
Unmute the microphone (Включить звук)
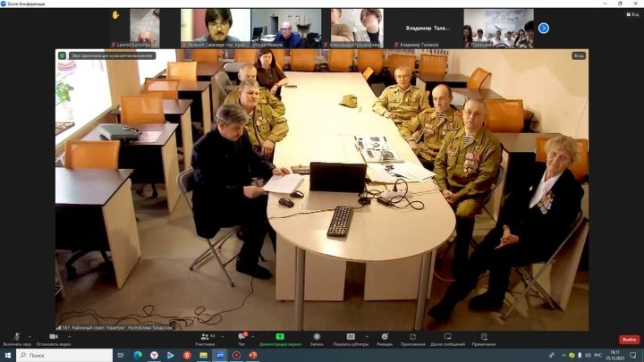coord(17,340)
